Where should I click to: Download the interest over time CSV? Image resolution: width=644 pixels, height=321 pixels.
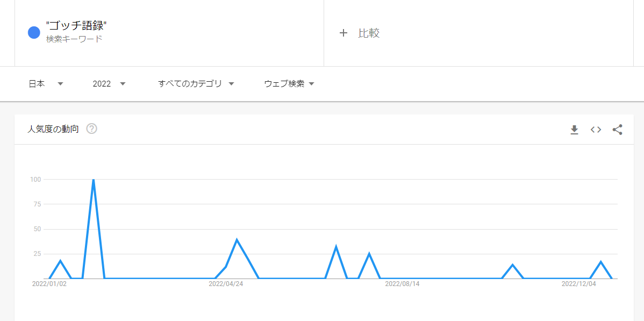(574, 130)
